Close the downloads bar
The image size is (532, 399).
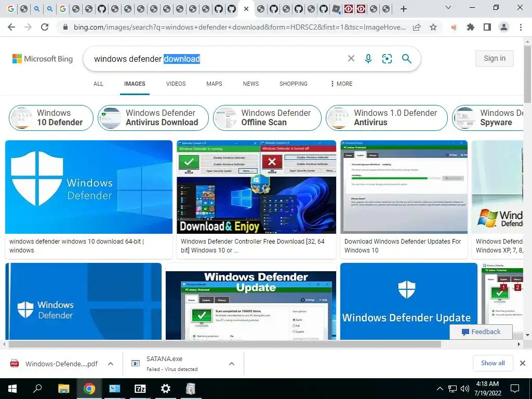coord(523,363)
